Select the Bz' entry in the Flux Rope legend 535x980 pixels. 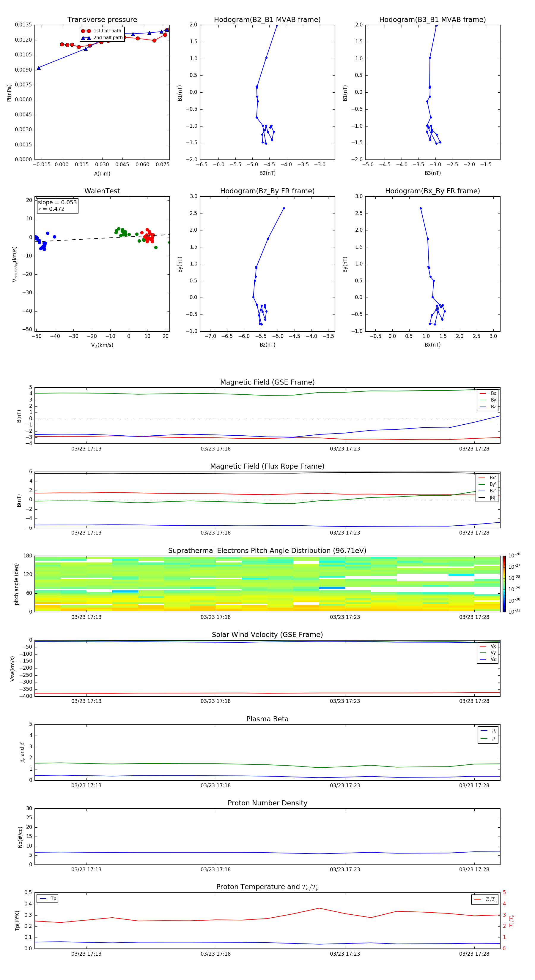tap(487, 491)
